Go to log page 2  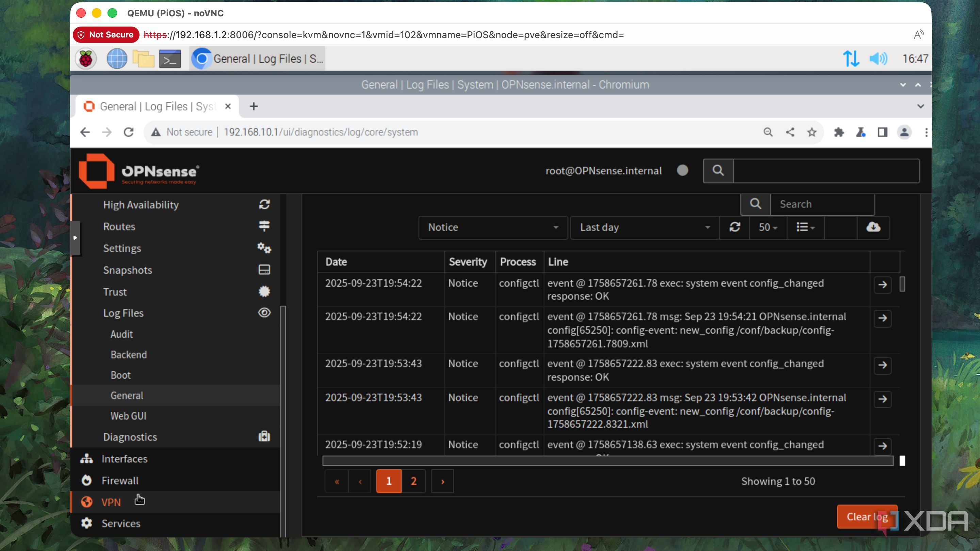[x=413, y=481]
